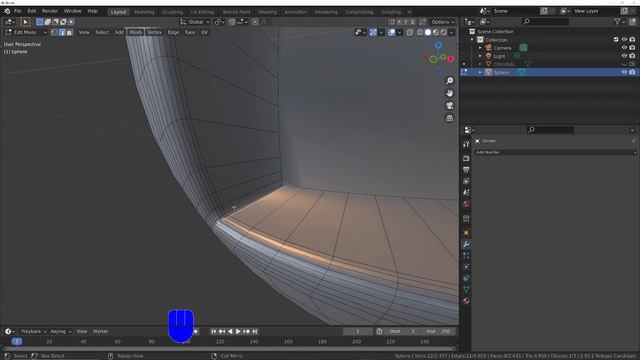Click the red X axis on navigation gizmo
Screen dimensions: 640x360
click(451, 59)
